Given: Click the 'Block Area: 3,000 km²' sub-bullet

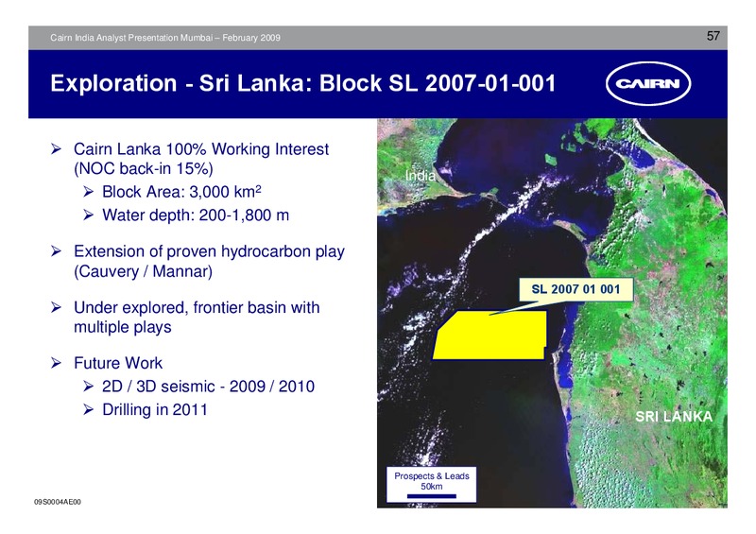Looking at the screenshot, I should (x=181, y=192).
